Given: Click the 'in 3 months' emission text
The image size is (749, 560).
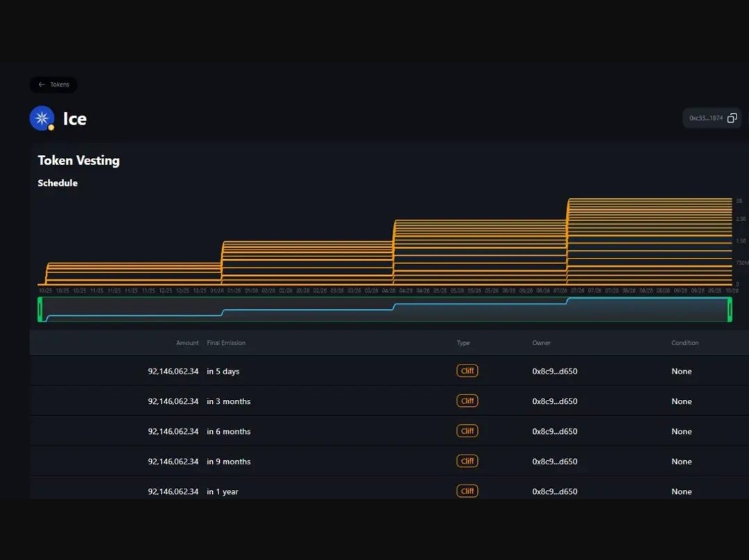Looking at the screenshot, I should pos(228,401).
